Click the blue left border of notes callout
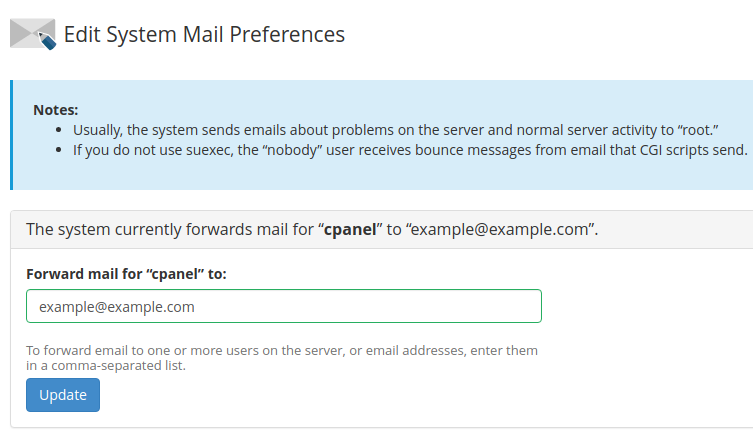 (x=12, y=135)
